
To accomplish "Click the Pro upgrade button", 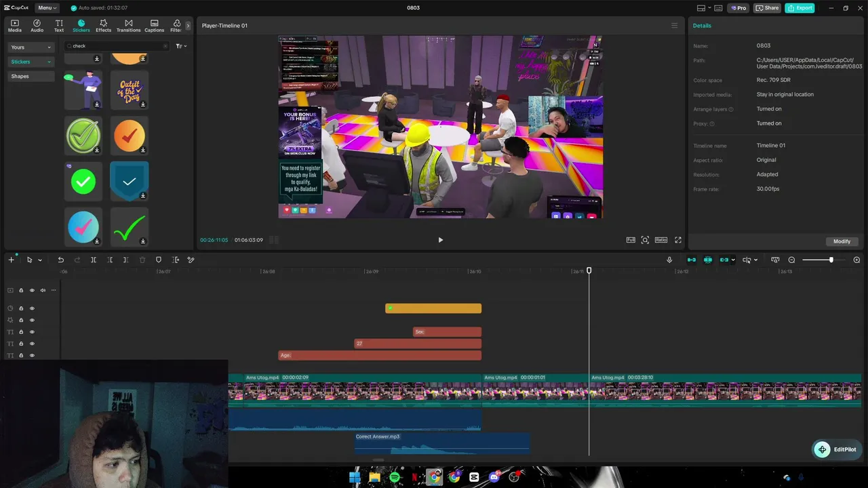I will point(738,8).
